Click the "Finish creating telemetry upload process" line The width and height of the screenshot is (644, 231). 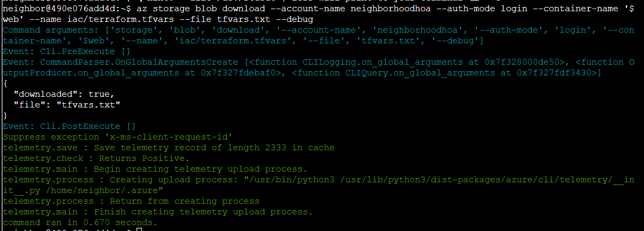tap(157, 212)
